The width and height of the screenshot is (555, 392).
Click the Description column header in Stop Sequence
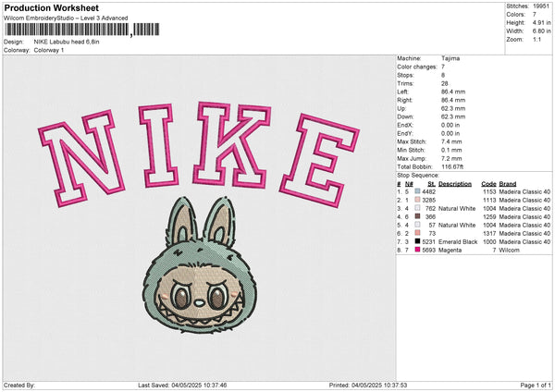[454, 183]
